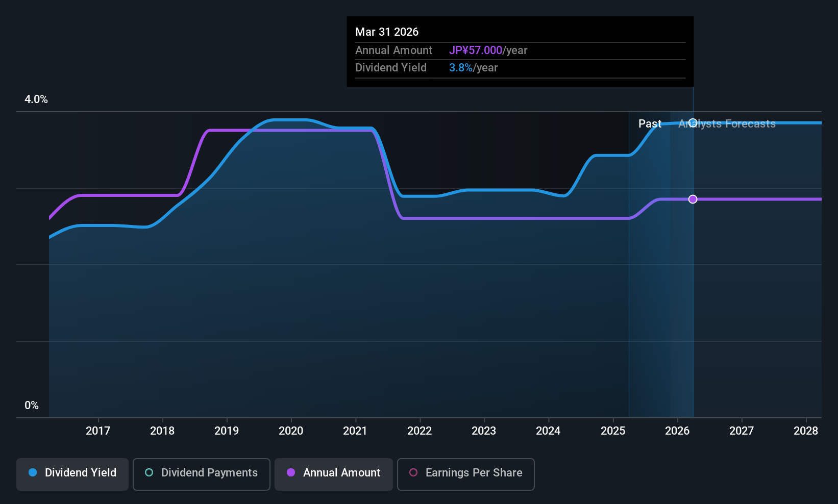Click the Dividend Yield blue dot icon
Viewport: 838px width, 504px height.
coord(32,473)
